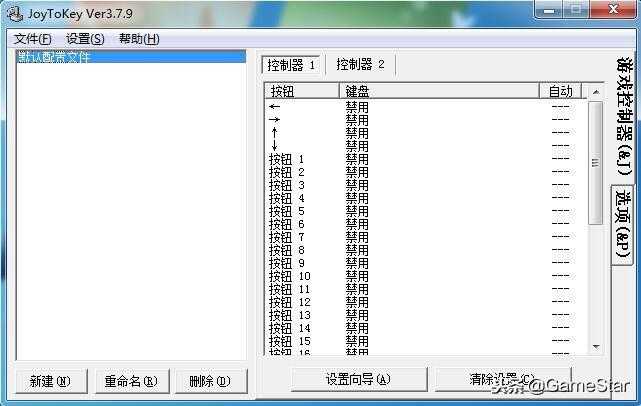Image resolution: width=641 pixels, height=406 pixels.
Task: Select the down arrow row
Action: pos(426,146)
